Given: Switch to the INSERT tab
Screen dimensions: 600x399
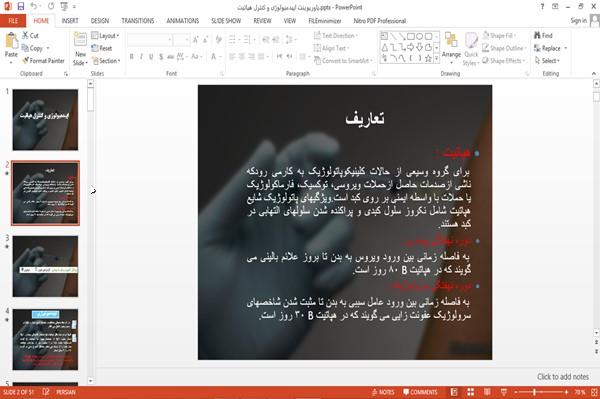Looking at the screenshot, I should [x=70, y=21].
